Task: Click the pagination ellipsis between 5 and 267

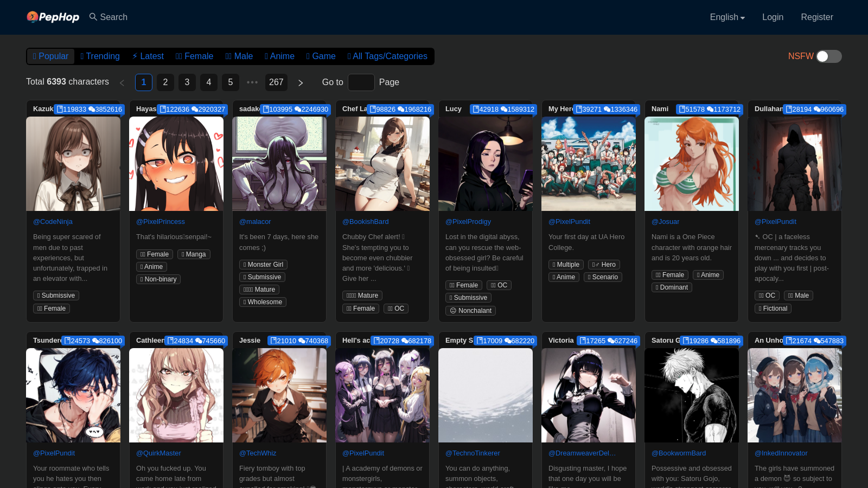Action: coord(252,82)
